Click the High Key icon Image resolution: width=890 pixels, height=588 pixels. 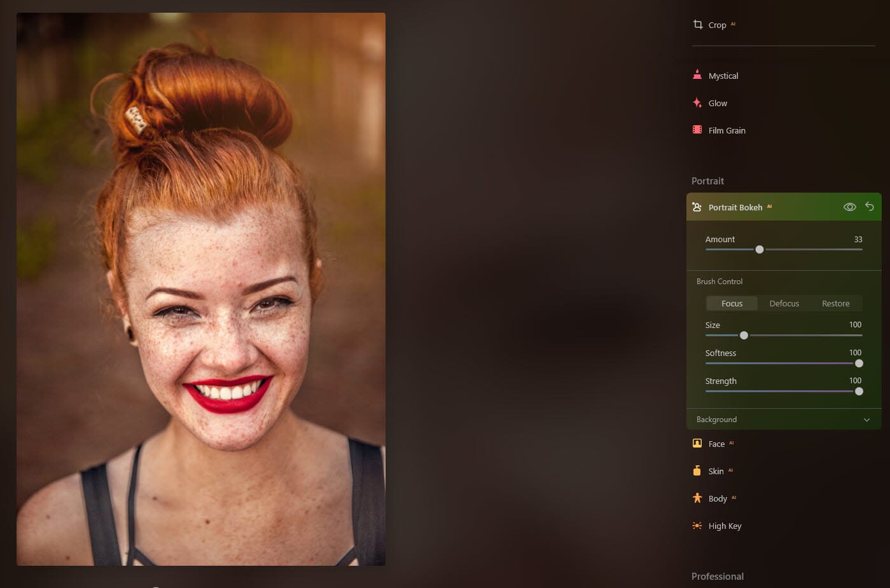click(697, 526)
